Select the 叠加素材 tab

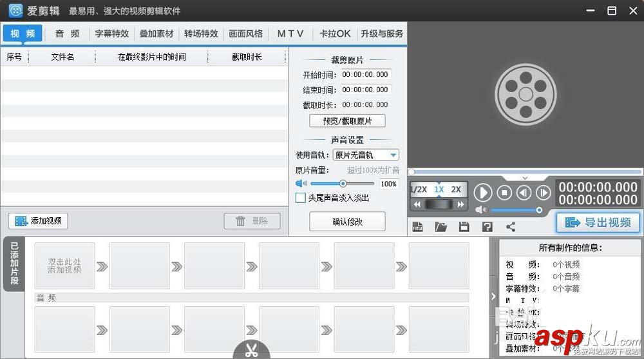pyautogui.click(x=156, y=34)
